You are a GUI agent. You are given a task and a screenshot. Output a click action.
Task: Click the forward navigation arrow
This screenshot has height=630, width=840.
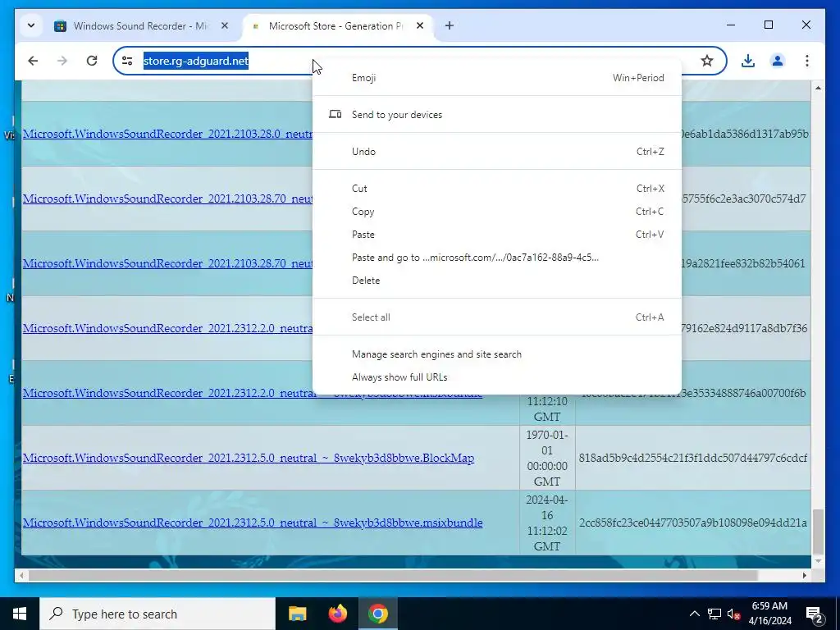pyautogui.click(x=62, y=61)
